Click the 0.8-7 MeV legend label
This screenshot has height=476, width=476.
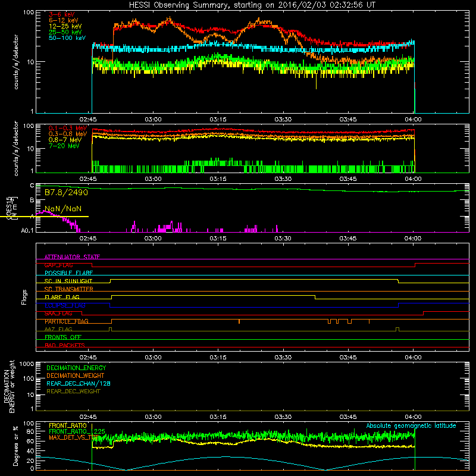65,140
